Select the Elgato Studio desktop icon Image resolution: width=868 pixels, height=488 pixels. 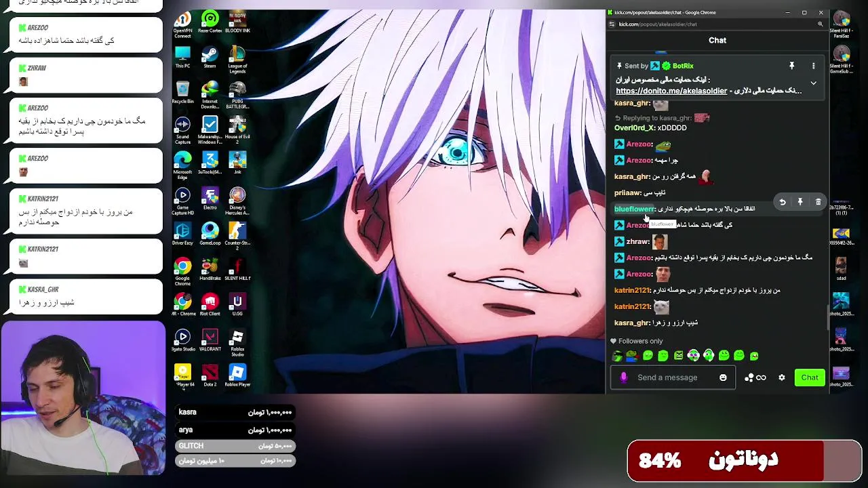pyautogui.click(x=182, y=340)
